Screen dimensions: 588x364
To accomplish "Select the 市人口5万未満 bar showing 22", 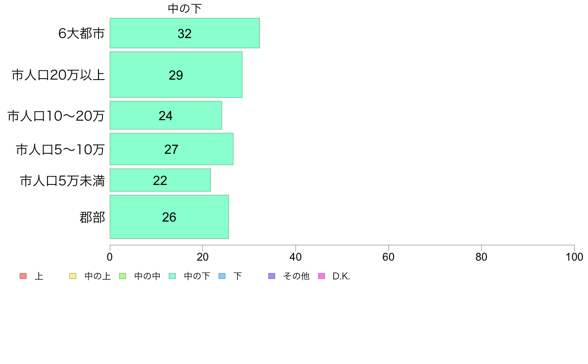I will (160, 180).
